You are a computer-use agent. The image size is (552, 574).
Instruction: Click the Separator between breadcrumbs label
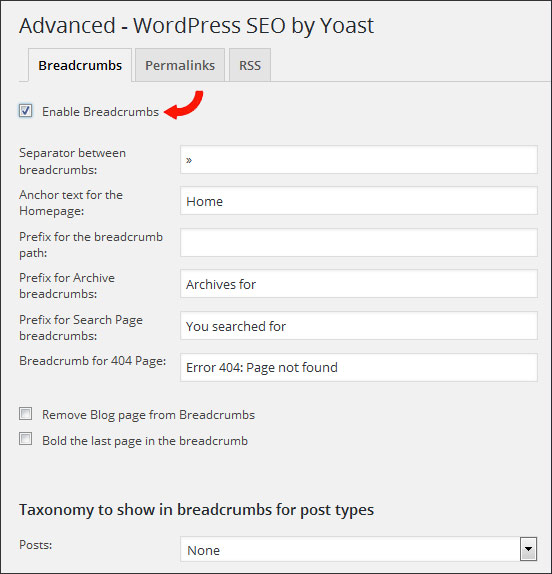72,161
